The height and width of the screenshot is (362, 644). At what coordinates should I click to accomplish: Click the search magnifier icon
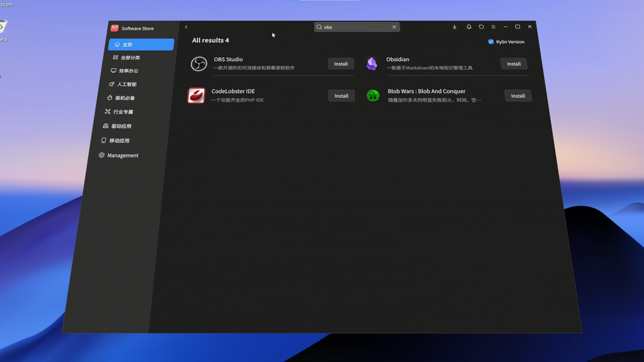pyautogui.click(x=319, y=27)
